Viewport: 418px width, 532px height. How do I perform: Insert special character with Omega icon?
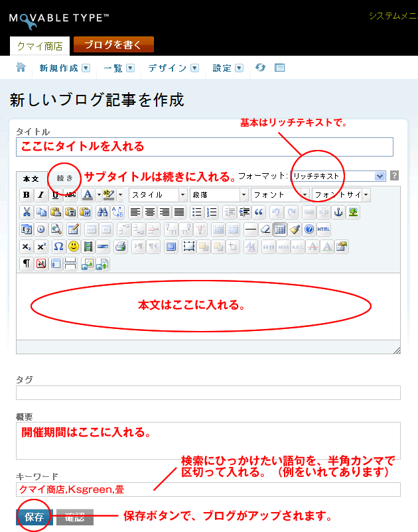point(58,247)
